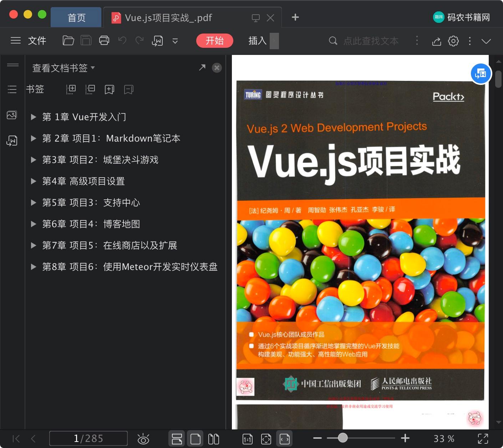The image size is (503, 448).
Task: Open the vertical dots more menu near settings
Action: tap(470, 41)
